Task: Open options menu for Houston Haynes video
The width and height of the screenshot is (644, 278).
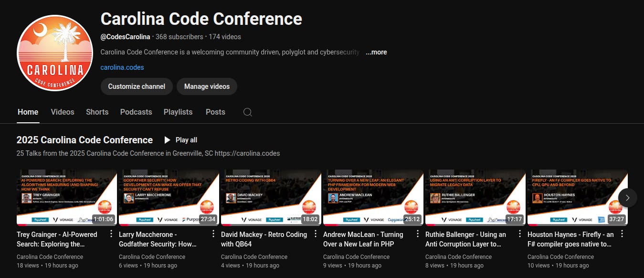Action: [x=622, y=234]
